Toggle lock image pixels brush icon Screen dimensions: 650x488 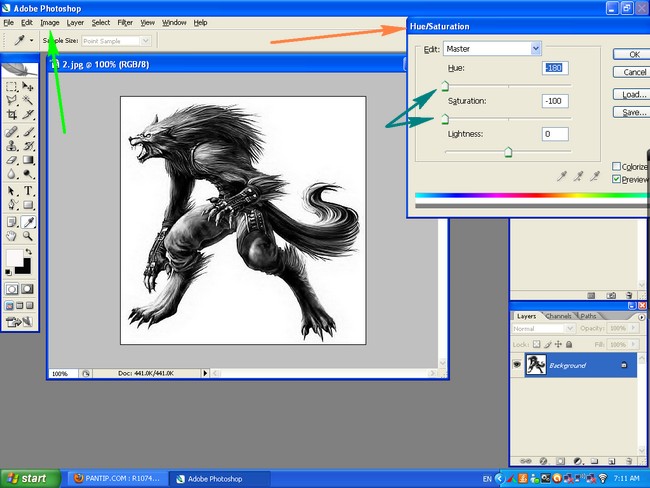pos(548,344)
